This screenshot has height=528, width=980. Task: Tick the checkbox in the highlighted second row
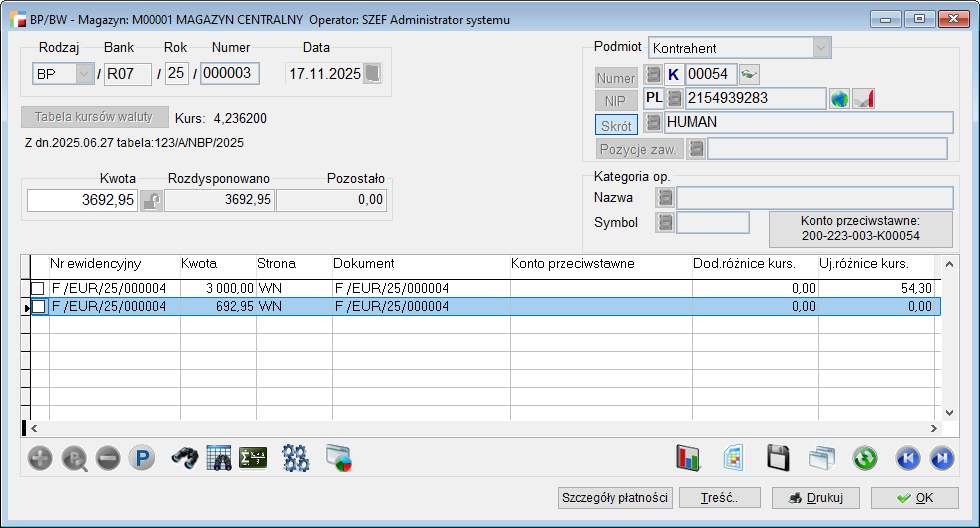(x=38, y=308)
